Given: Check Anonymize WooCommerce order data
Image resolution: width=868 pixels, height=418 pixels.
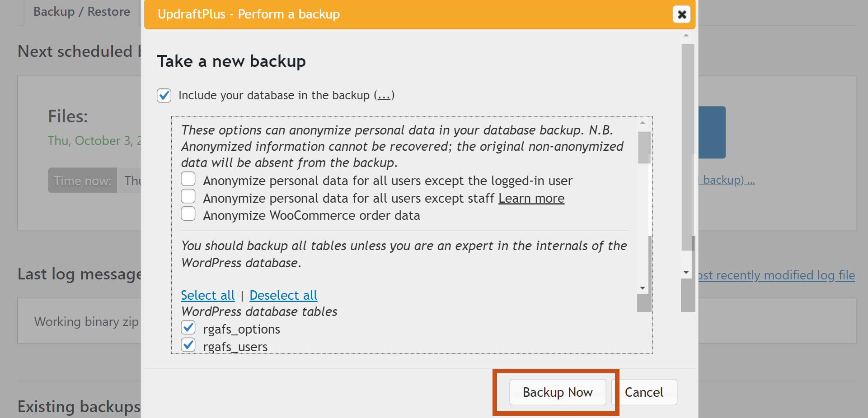Looking at the screenshot, I should click(x=188, y=214).
